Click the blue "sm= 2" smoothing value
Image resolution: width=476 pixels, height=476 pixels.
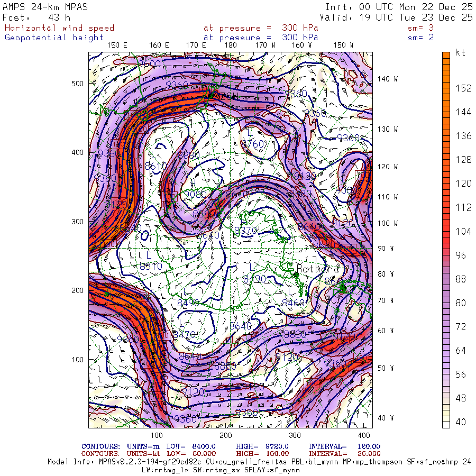pyautogui.click(x=421, y=38)
